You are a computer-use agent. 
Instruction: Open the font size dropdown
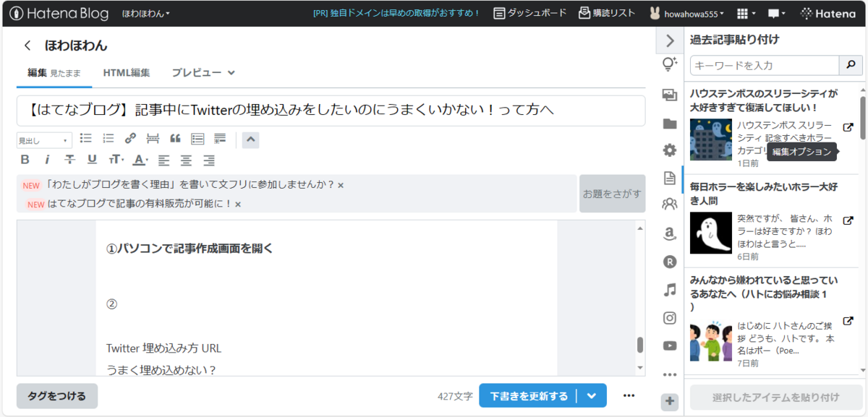(x=116, y=160)
